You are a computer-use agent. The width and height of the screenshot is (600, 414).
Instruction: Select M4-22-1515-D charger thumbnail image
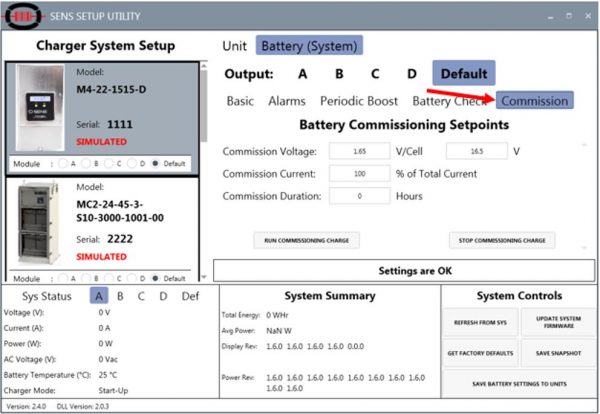point(40,107)
